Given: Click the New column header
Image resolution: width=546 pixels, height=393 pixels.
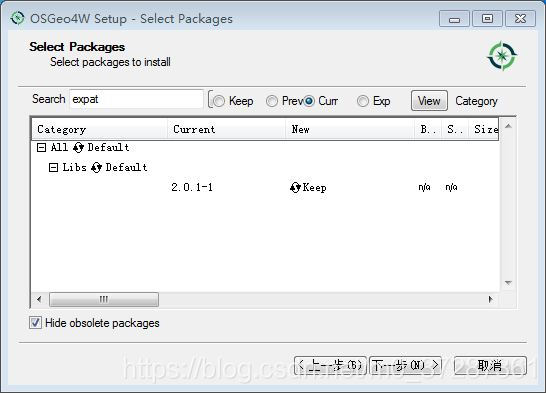Looking at the screenshot, I should (350, 129).
